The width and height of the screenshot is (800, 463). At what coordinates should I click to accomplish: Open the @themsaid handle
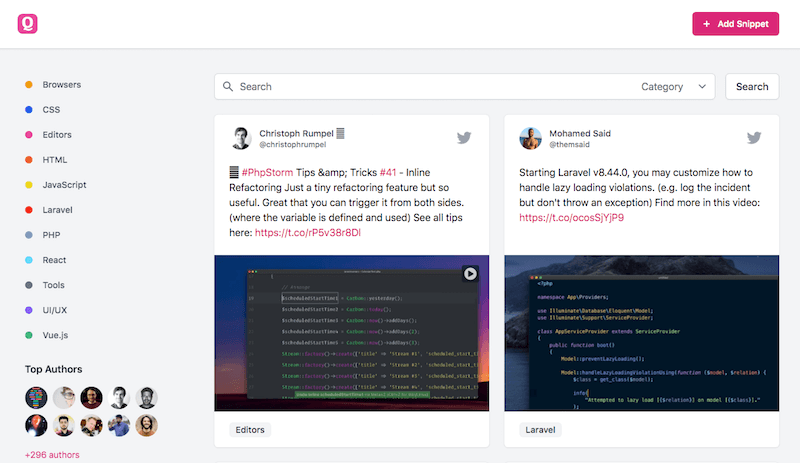tap(569, 144)
